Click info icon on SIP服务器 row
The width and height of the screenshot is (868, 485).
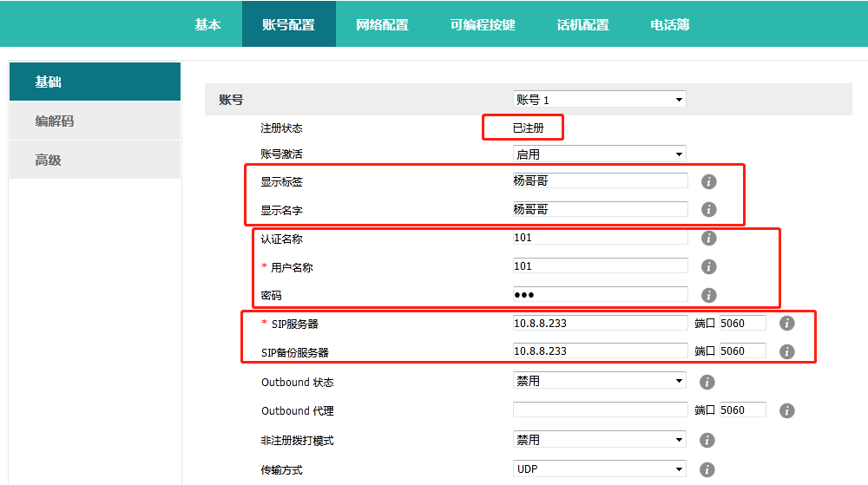tap(786, 323)
